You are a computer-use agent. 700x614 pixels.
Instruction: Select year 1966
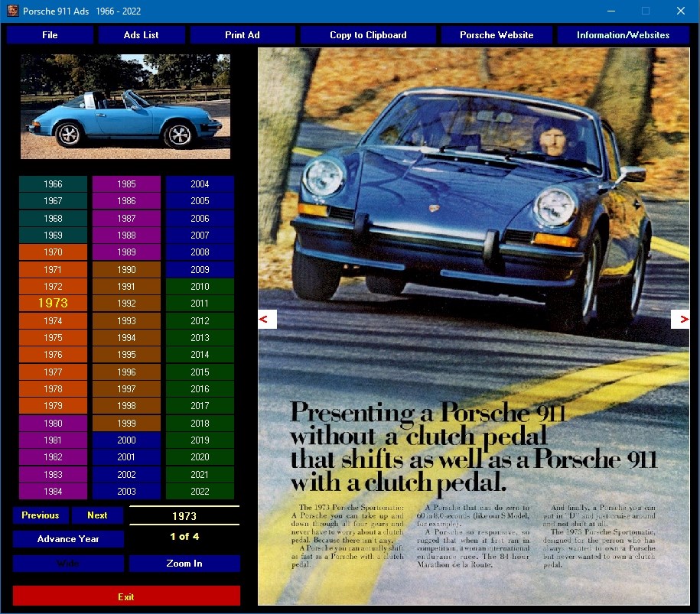pyautogui.click(x=53, y=184)
